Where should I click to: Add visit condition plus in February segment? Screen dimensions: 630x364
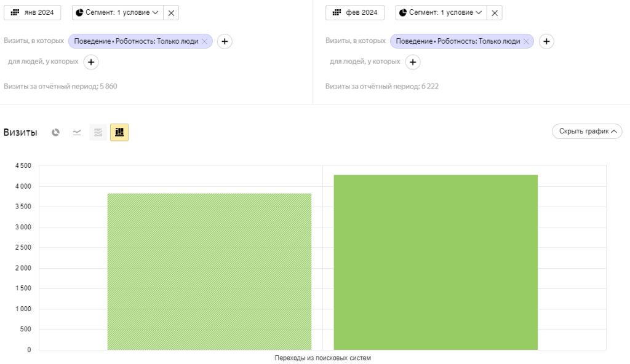(546, 41)
